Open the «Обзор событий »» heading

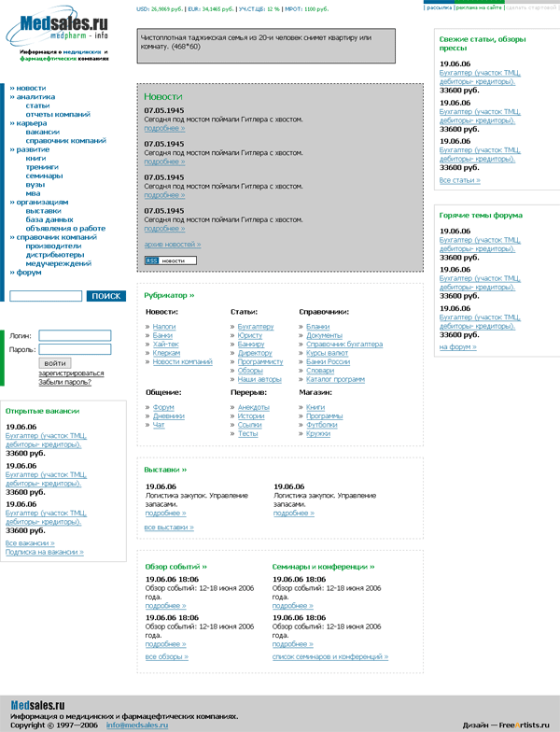click(x=175, y=566)
